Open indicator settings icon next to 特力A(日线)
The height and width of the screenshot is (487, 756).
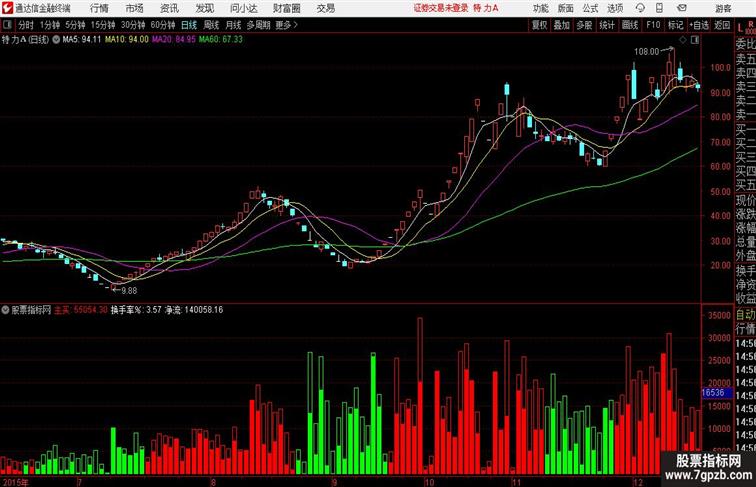[56, 40]
